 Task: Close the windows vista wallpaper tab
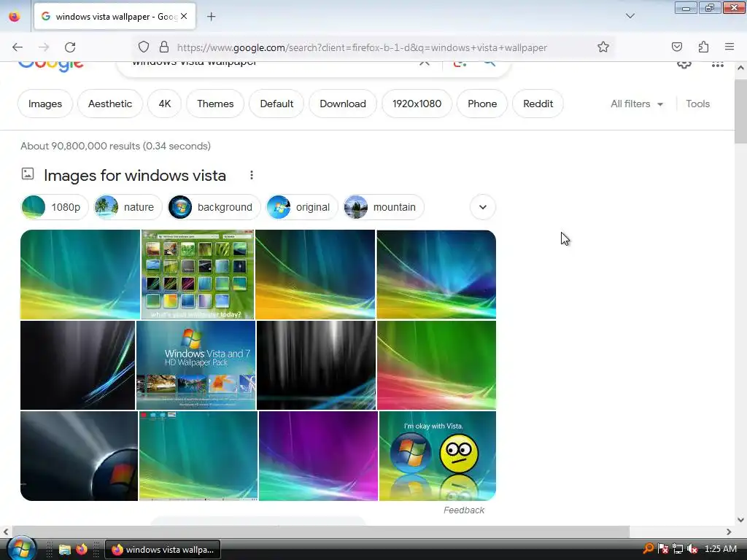(x=184, y=16)
